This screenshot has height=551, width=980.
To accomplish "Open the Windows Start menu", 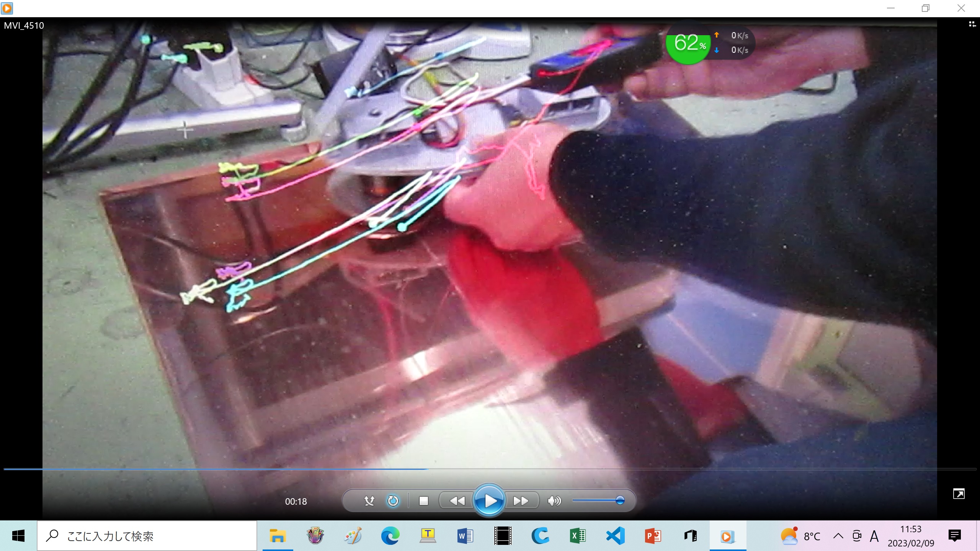I will (18, 536).
